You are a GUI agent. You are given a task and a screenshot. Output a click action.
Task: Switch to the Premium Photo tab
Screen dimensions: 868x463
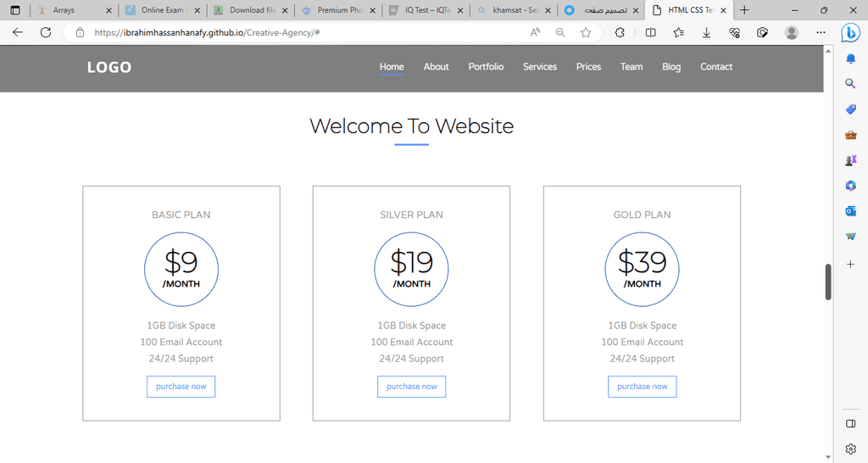coord(339,10)
